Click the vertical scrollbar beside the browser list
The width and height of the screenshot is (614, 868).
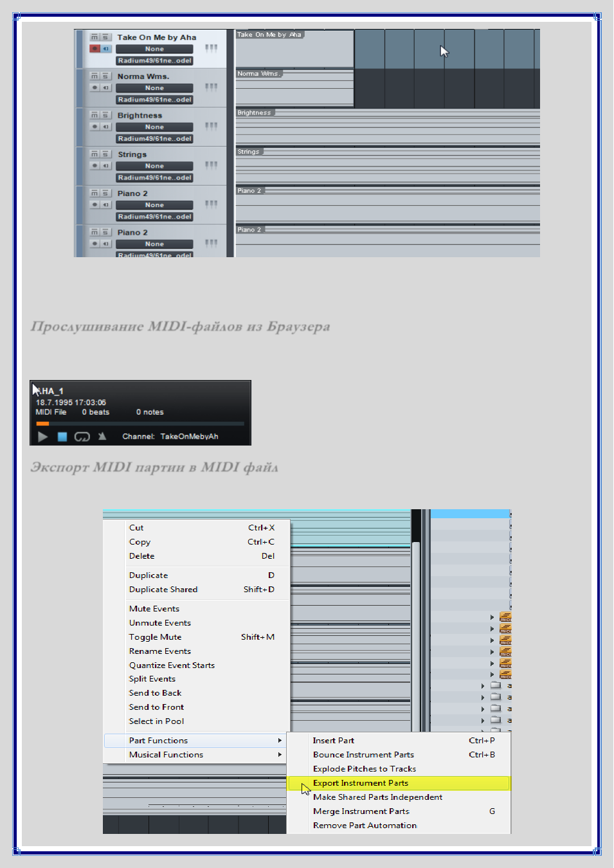[x=416, y=637]
